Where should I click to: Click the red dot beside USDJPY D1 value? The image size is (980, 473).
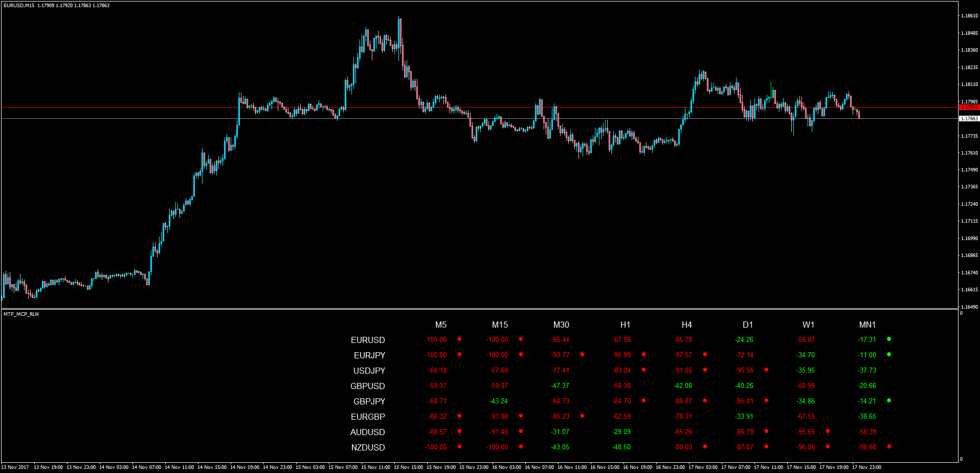[x=766, y=370]
